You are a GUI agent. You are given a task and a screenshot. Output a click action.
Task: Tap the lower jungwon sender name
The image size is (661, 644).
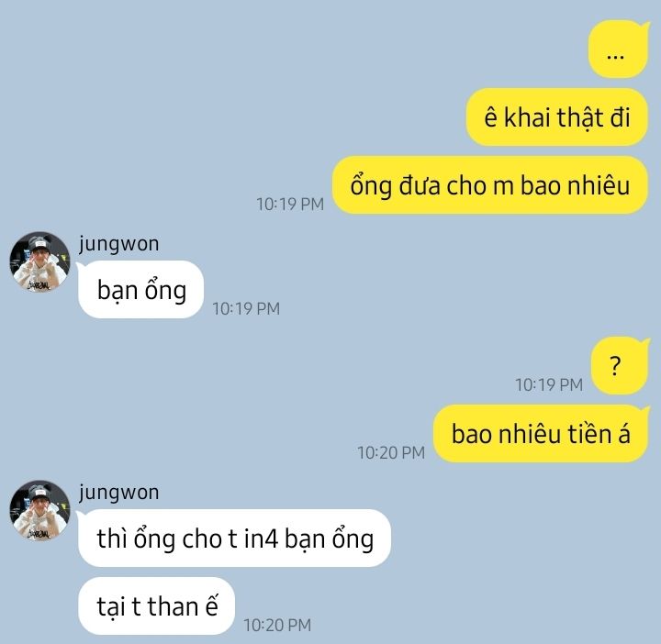(x=118, y=493)
